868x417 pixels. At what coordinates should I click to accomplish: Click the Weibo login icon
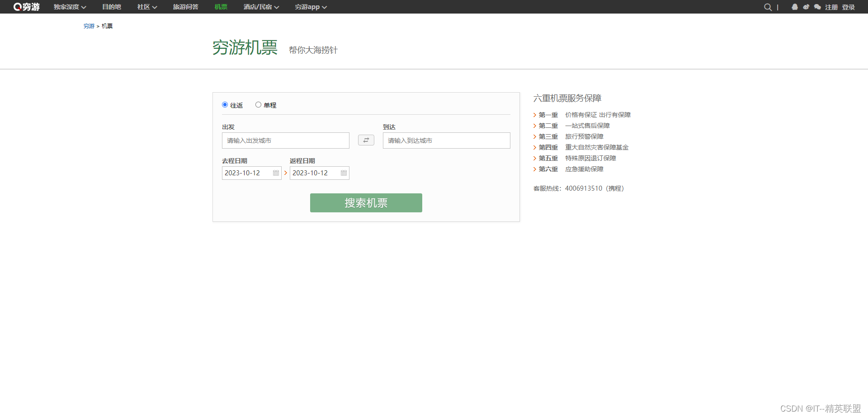coord(806,7)
